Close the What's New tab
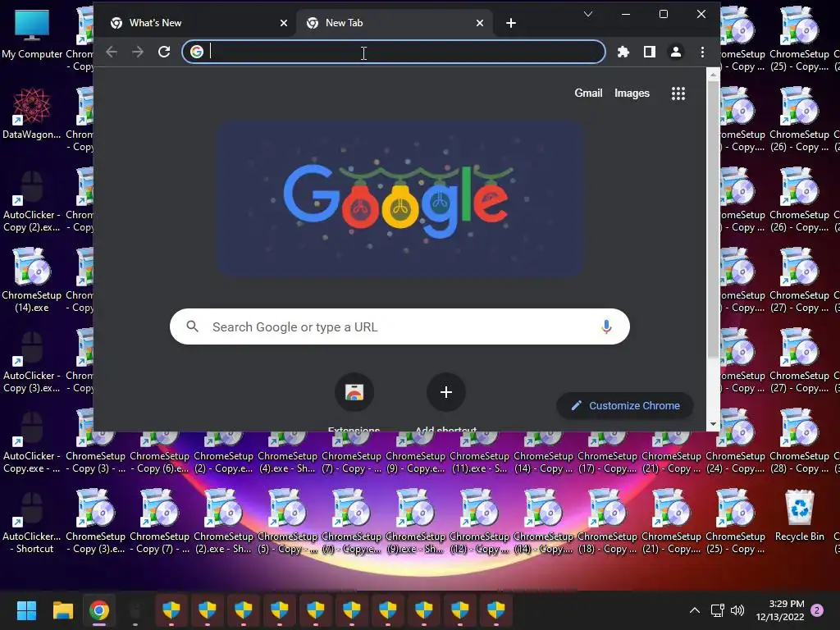840x630 pixels. click(x=283, y=23)
